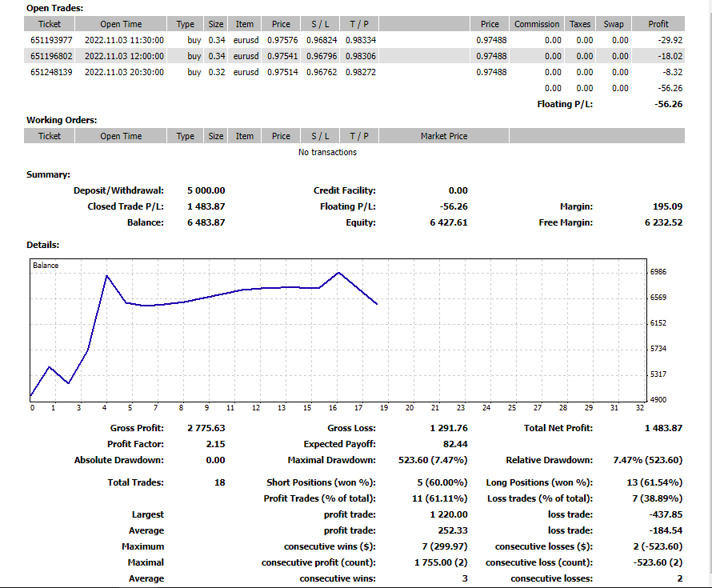The image size is (712, 588).
Task: Select the Commission column header
Action: tap(537, 24)
